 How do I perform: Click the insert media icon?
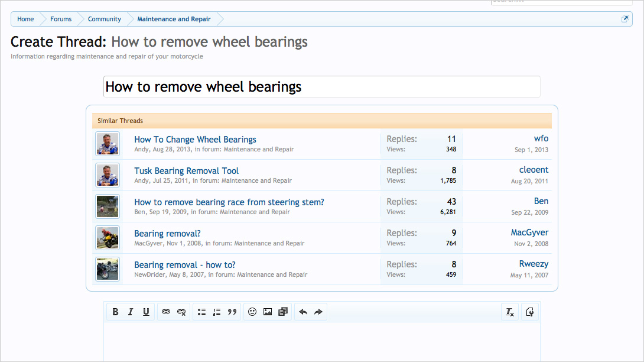tap(283, 312)
